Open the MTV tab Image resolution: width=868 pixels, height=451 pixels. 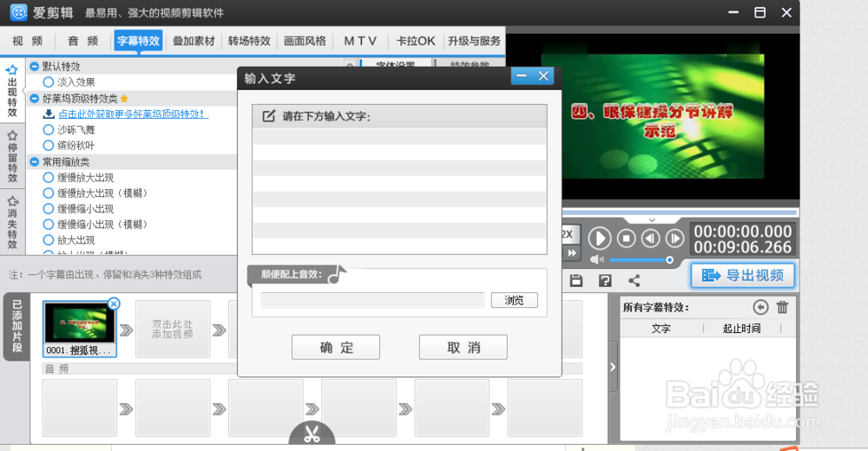pos(360,41)
